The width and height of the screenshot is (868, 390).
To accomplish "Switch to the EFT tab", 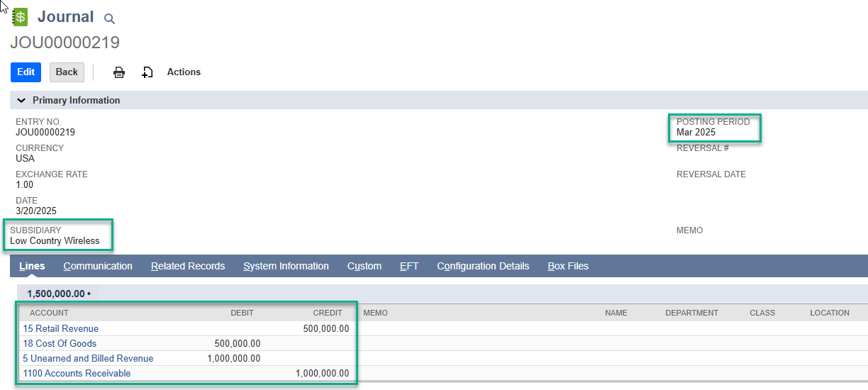I will click(409, 267).
